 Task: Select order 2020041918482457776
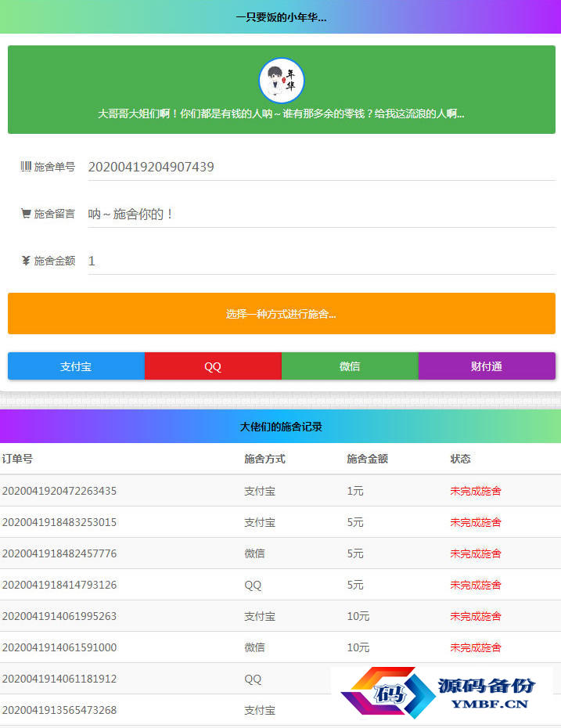tap(59, 553)
